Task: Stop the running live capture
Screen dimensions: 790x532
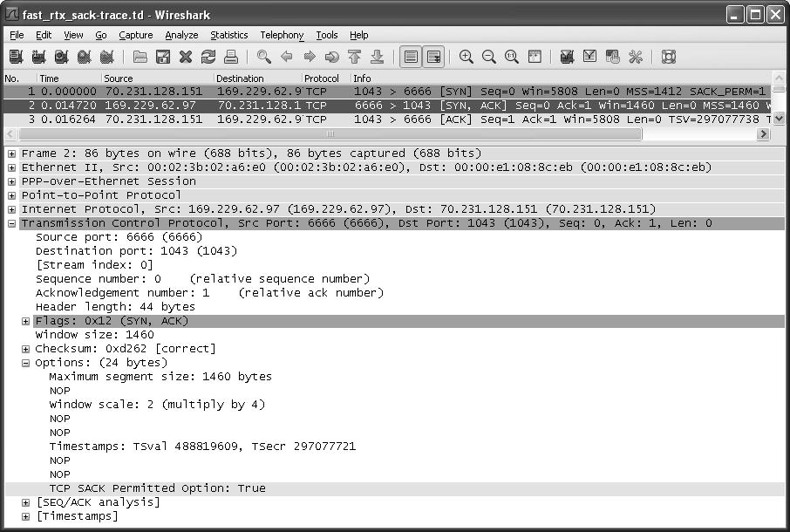Action: tap(84, 57)
